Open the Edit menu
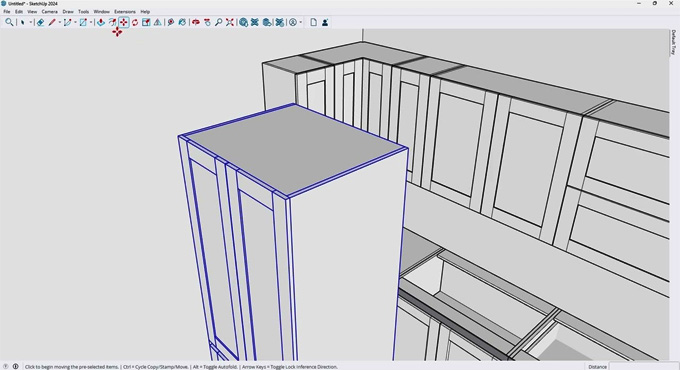Viewport: 680px width, 370px height. [19, 12]
